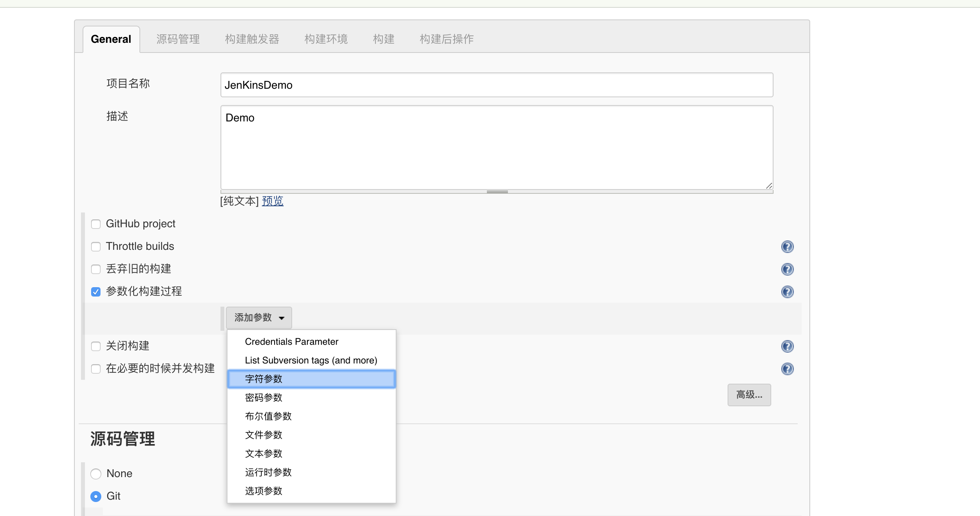Switch to the 源码管理 tab
Image resolution: width=980 pixels, height=516 pixels.
click(178, 39)
